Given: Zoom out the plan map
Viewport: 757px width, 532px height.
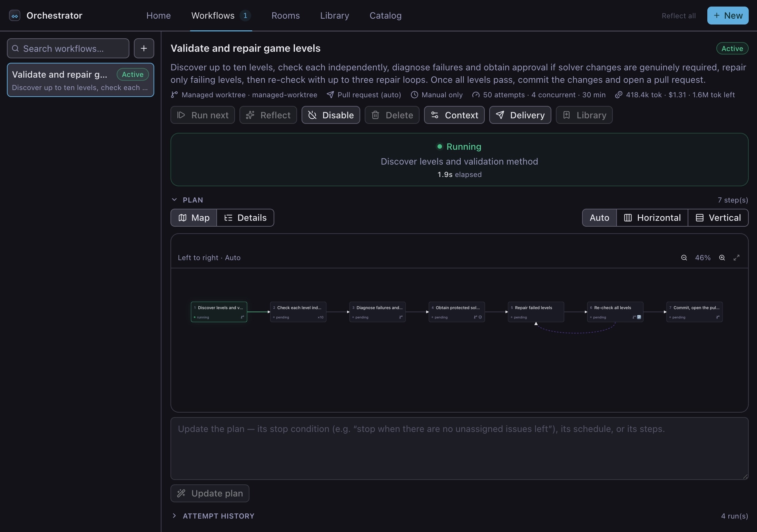Looking at the screenshot, I should pos(684,258).
